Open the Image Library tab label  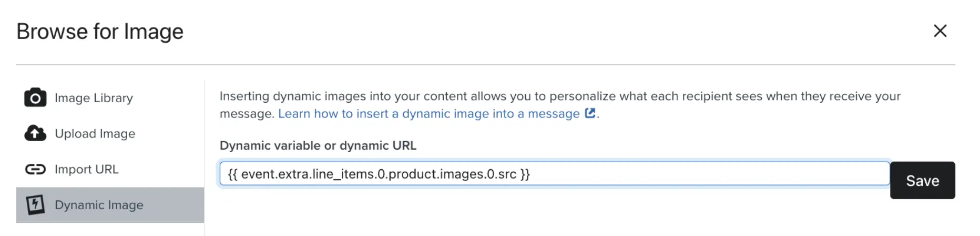click(x=94, y=98)
